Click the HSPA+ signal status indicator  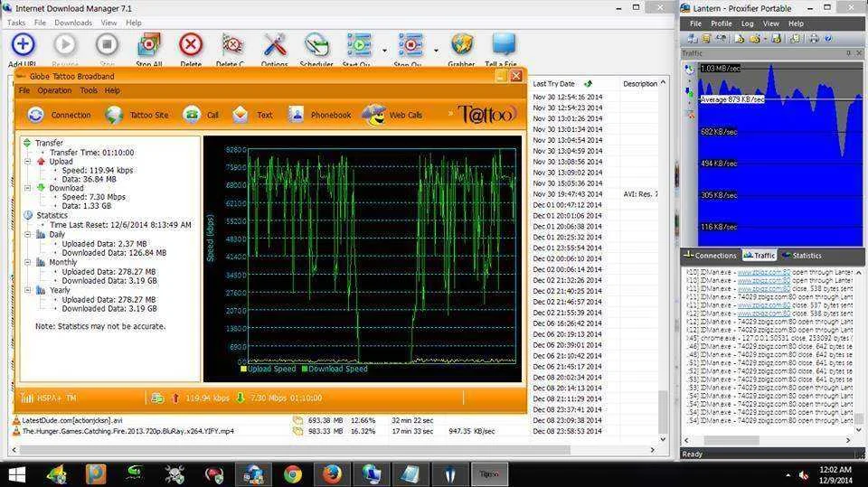(48, 398)
